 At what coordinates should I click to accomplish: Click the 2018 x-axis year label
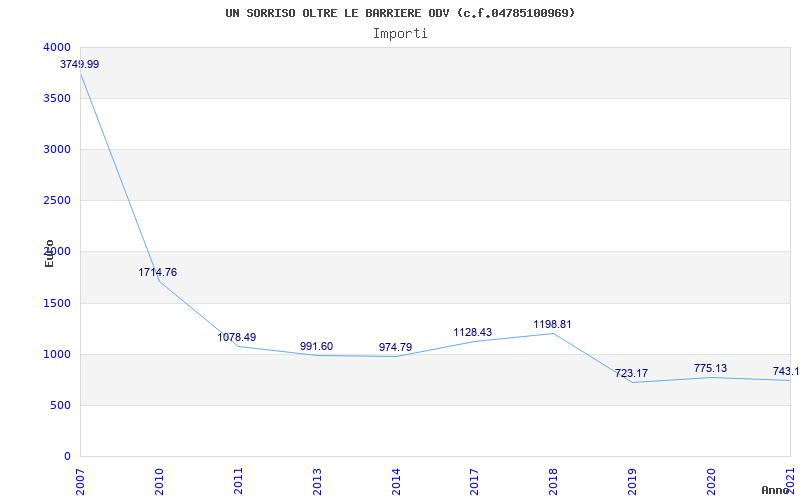(x=553, y=482)
